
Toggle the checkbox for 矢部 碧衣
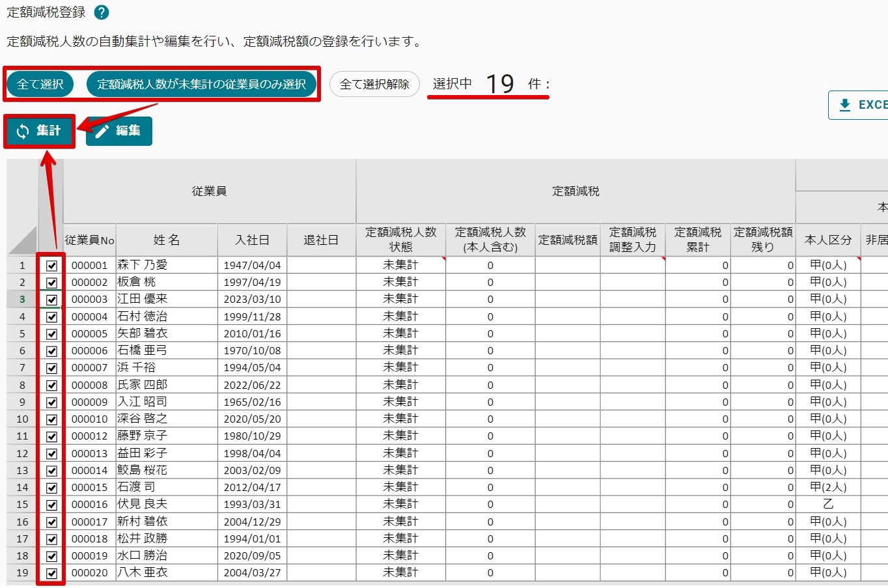(x=51, y=334)
